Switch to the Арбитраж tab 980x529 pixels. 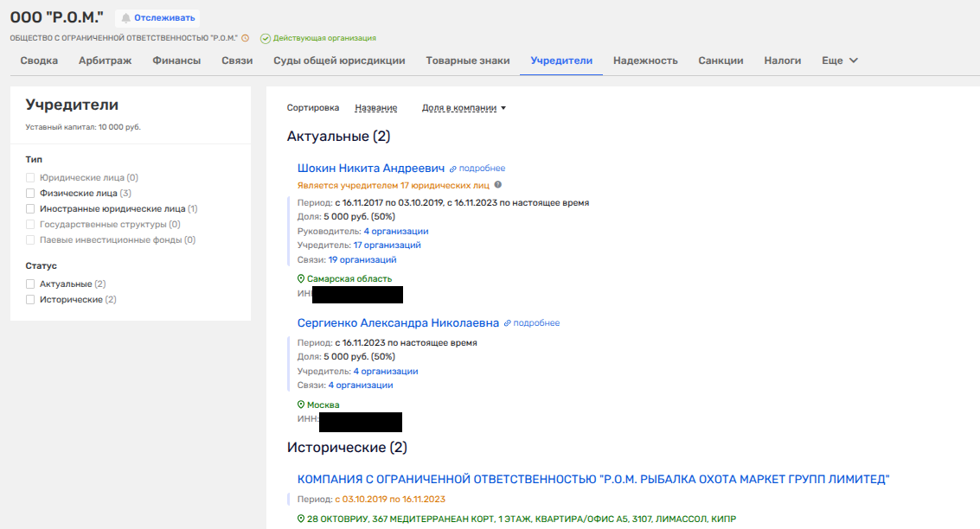(x=105, y=61)
